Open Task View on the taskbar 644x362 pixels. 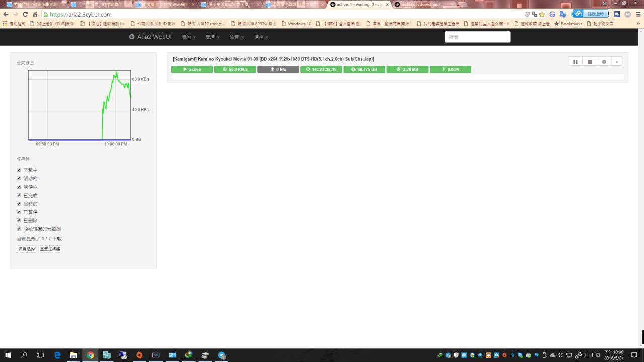coord(40,355)
